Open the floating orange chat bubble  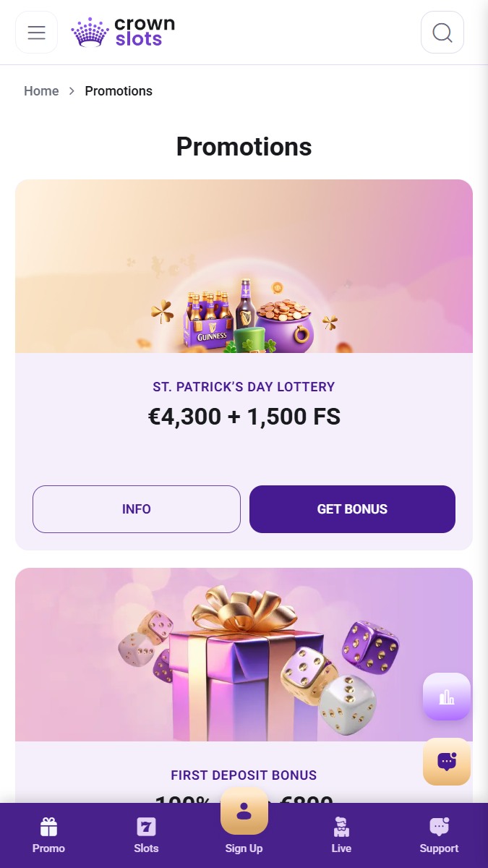[x=447, y=762]
